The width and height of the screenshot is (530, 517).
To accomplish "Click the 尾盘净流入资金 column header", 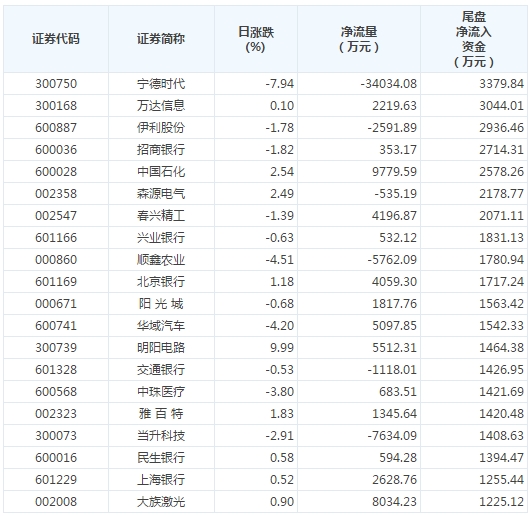I will [x=474, y=39].
